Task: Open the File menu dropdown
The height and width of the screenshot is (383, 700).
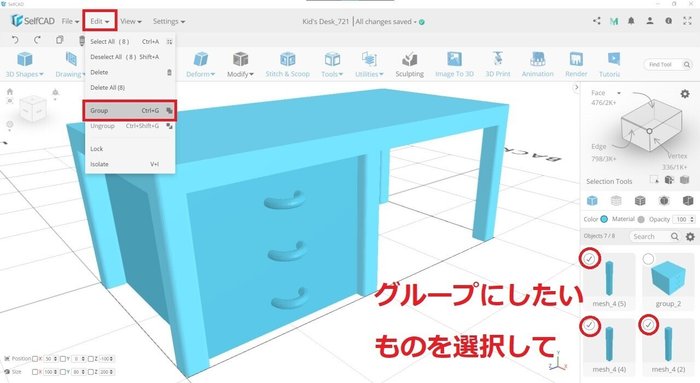Action: [x=70, y=21]
